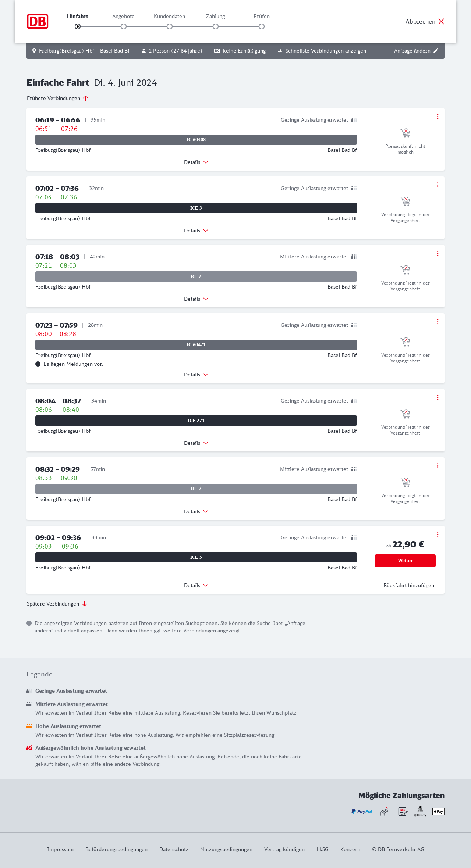Click the alert icon next to Meldungen notice
Screen dimensions: 471x868
38,364
